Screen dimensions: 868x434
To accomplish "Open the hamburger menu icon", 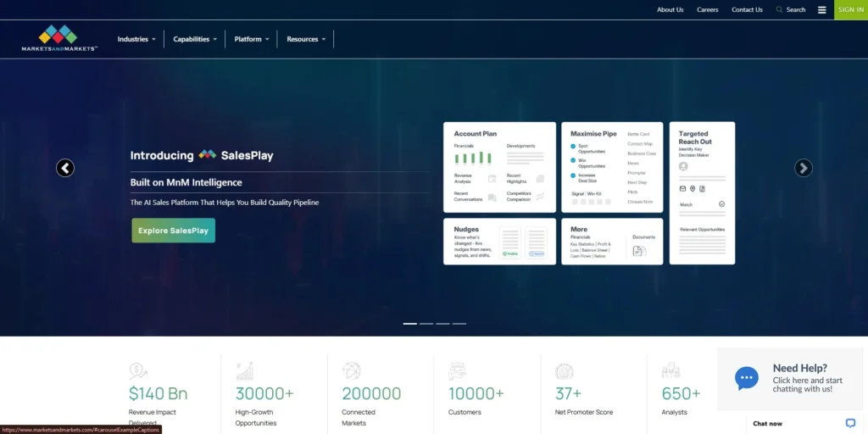I will coord(821,10).
